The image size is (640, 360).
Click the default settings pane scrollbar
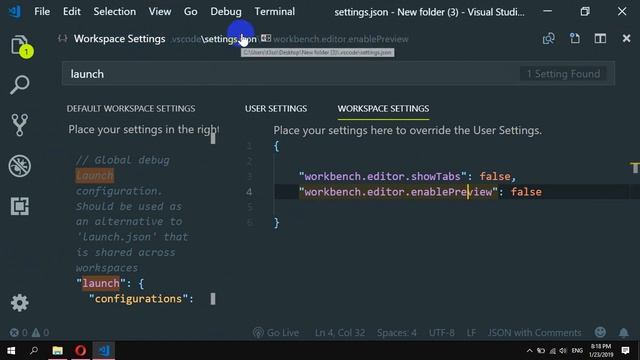click(213, 138)
